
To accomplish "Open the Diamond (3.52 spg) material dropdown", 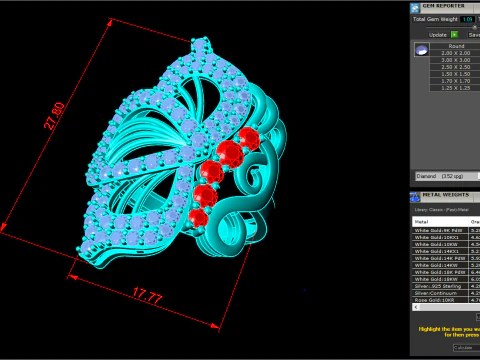I will click(447, 176).
